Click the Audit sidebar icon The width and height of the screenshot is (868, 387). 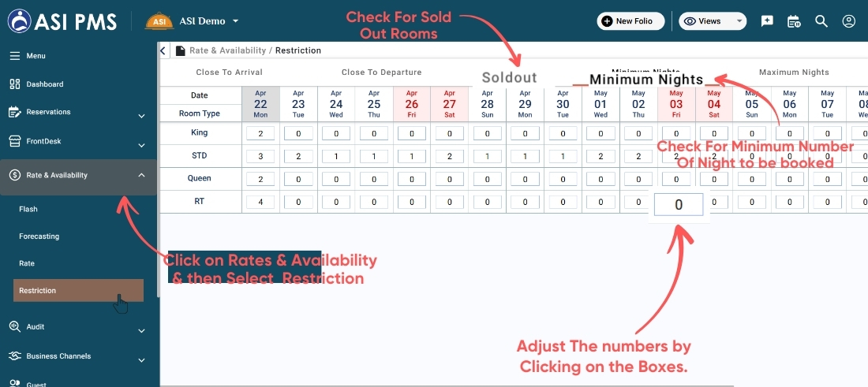coord(14,326)
